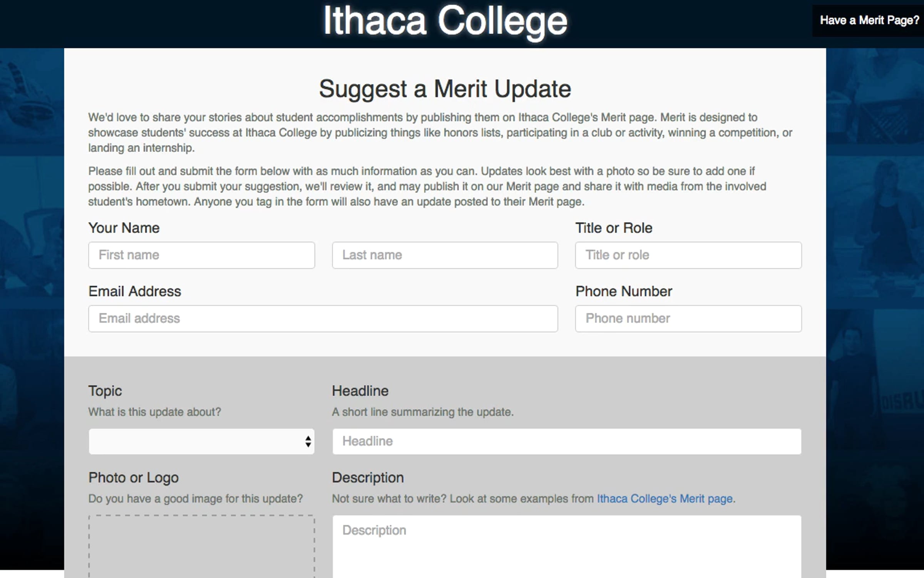Click the Description label

pos(368,478)
